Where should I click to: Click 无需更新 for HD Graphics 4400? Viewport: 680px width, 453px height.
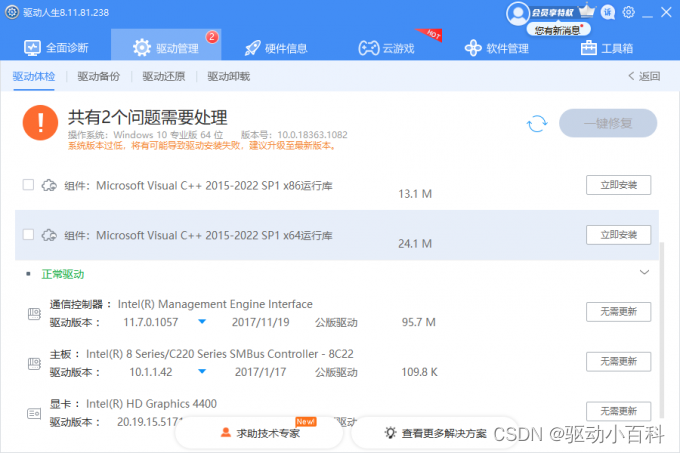pos(618,411)
